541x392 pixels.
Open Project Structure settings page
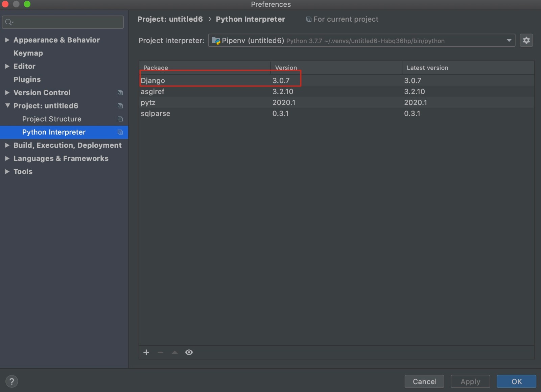point(52,119)
